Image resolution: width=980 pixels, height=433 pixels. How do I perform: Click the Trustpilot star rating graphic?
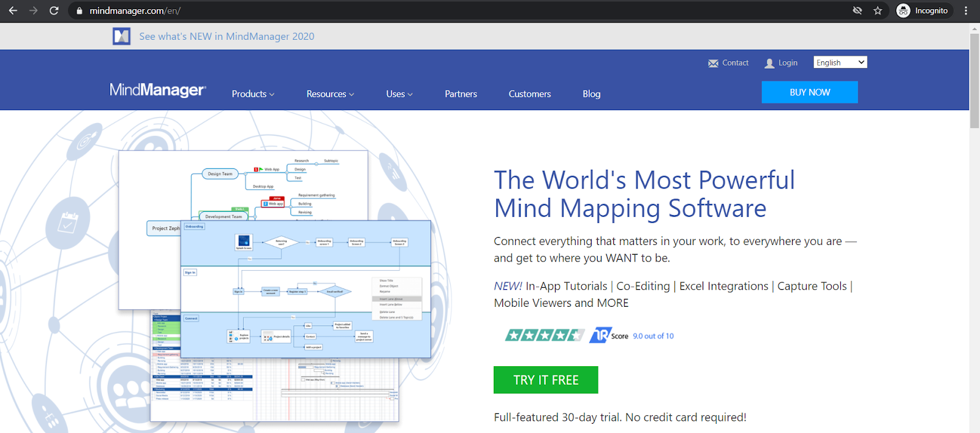click(544, 335)
